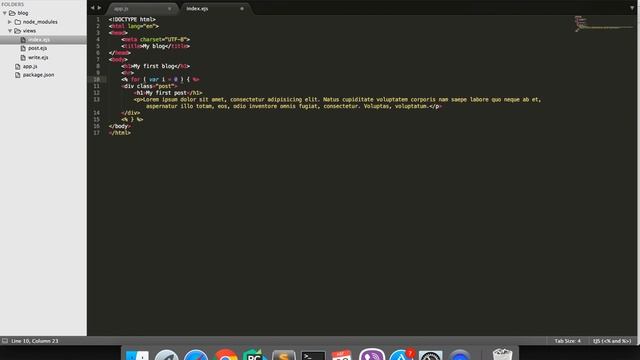Select the index.ejs tab
The width and height of the screenshot is (640, 360).
coord(215,9)
